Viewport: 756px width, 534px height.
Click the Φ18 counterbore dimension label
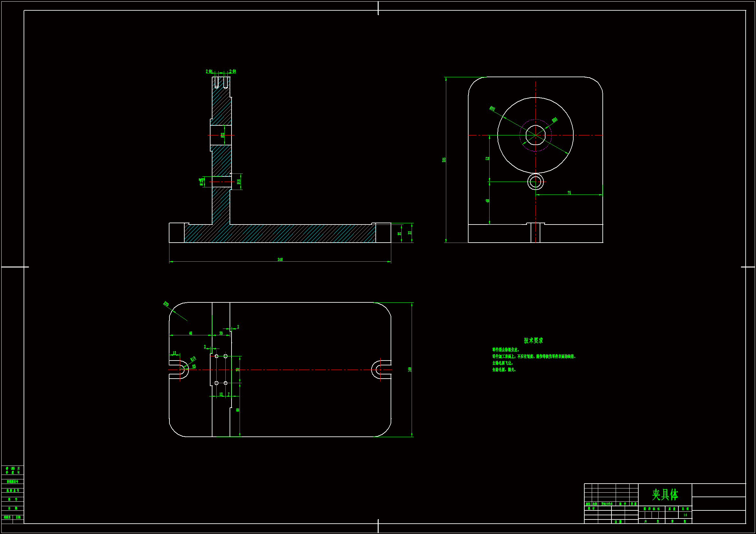tap(239, 181)
